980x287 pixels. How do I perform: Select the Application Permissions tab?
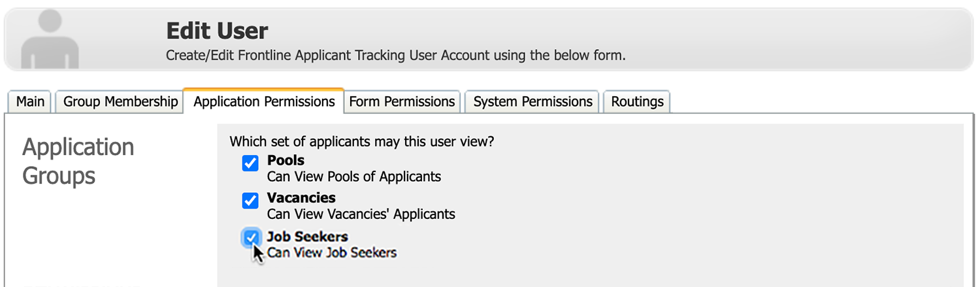(264, 102)
